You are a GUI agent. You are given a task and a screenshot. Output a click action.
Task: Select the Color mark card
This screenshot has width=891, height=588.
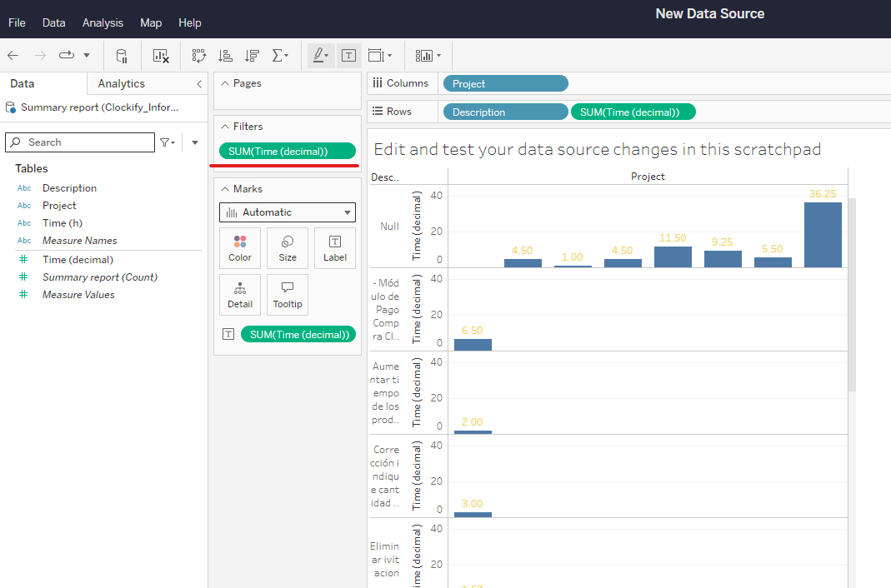point(239,247)
